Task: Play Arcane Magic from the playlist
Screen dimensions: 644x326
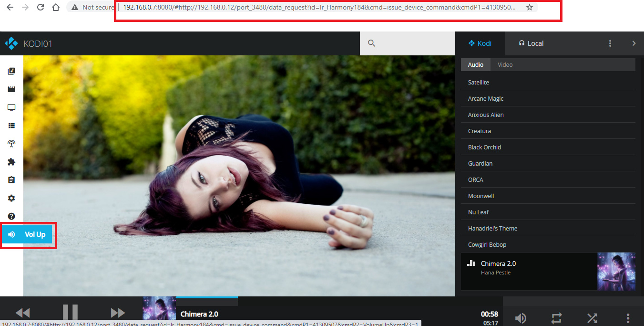Action: click(548, 99)
